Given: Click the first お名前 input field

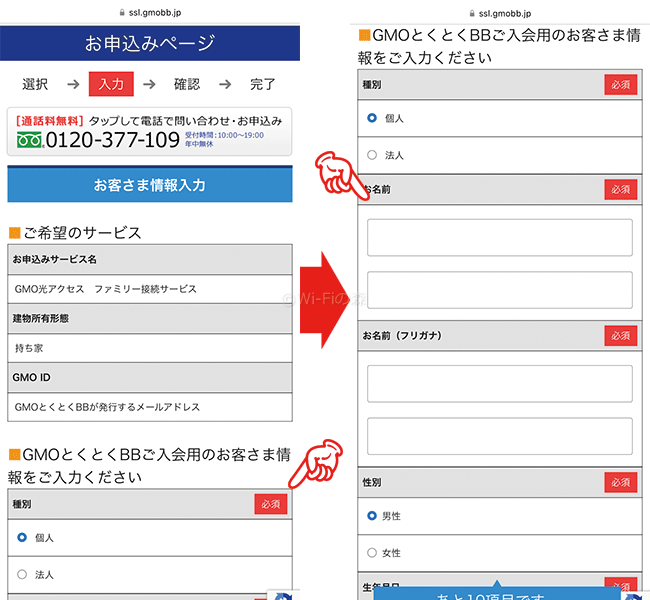Looking at the screenshot, I should point(500,238).
